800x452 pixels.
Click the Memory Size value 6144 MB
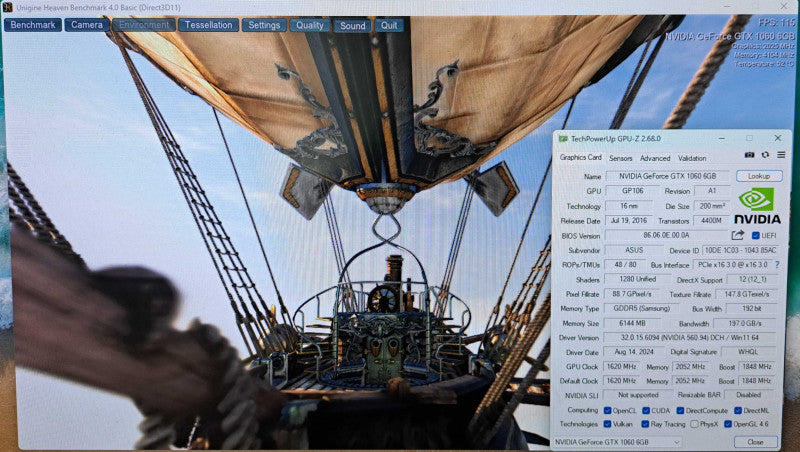[632, 323]
